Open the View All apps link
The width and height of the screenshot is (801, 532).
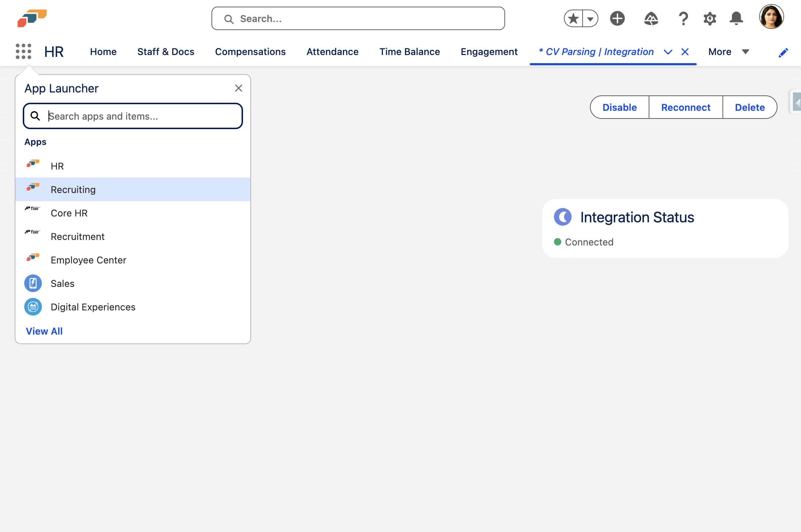[44, 331]
